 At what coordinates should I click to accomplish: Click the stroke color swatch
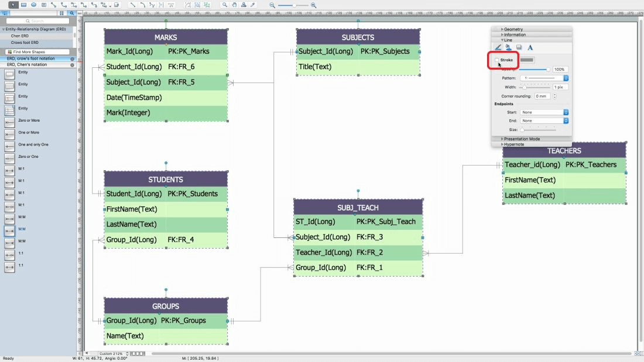[x=527, y=60]
